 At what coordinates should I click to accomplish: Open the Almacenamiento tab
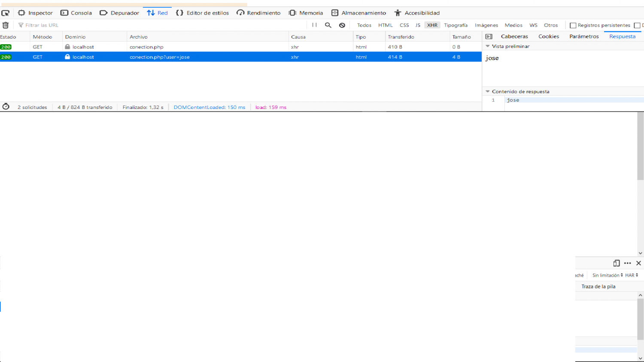point(358,13)
